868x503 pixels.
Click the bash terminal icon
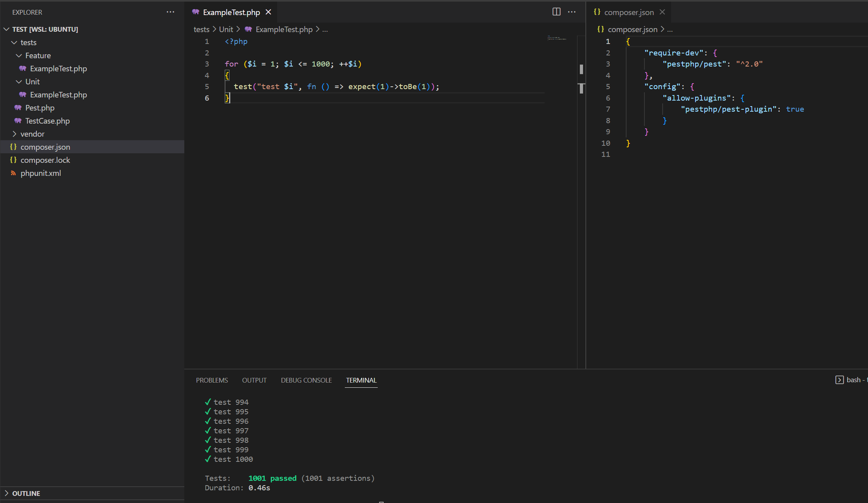(x=839, y=379)
